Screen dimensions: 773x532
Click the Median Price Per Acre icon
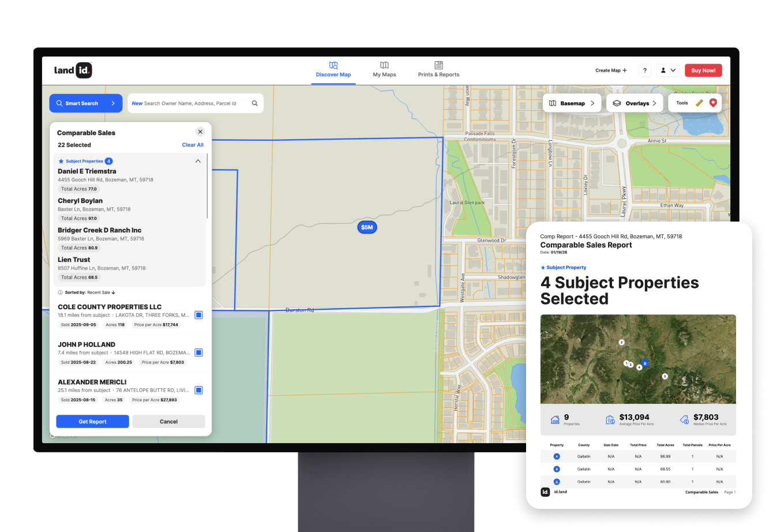click(x=685, y=419)
